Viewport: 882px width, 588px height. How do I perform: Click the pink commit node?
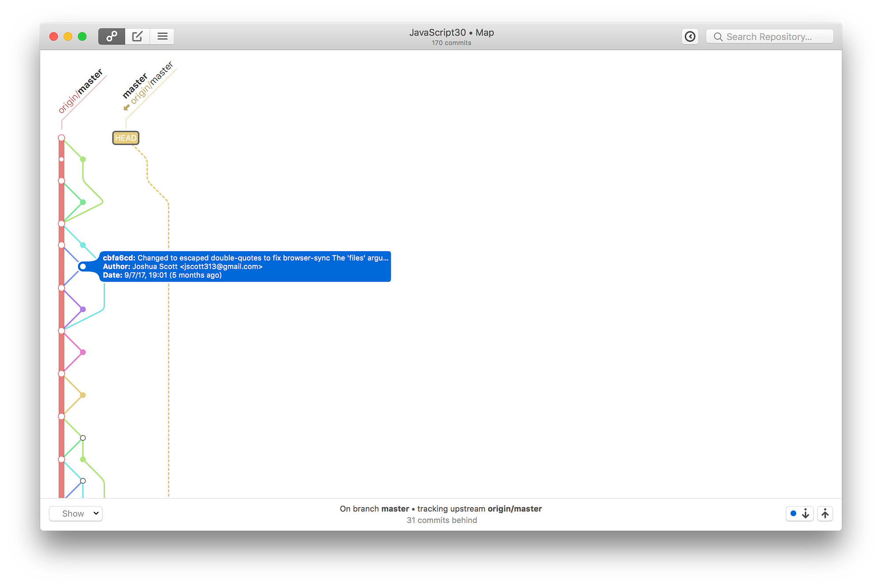click(x=83, y=352)
